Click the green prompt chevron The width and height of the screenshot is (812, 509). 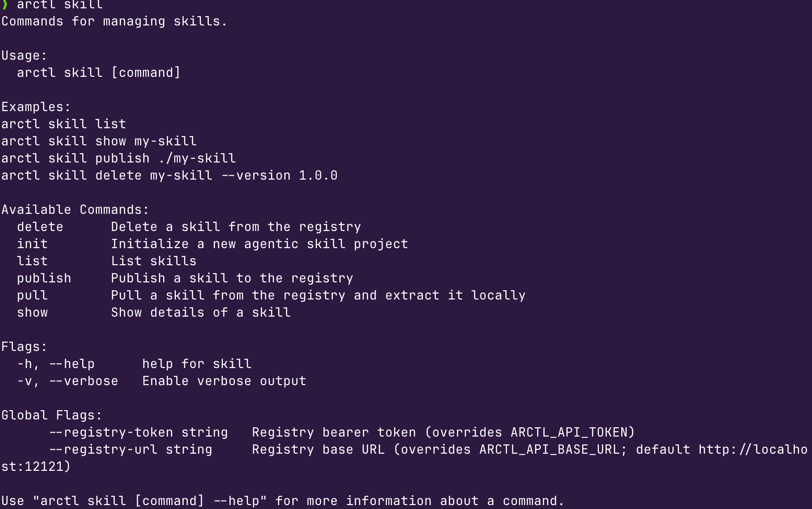pyautogui.click(x=5, y=4)
